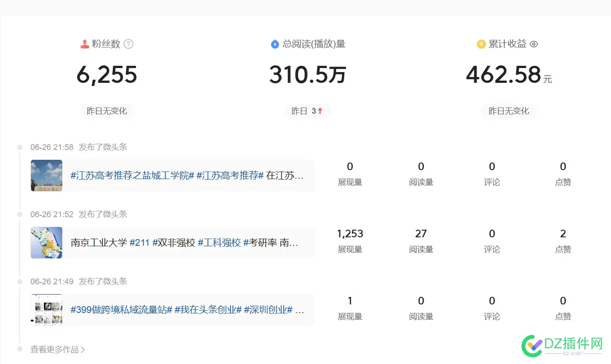The width and height of the screenshot is (611, 364).
Task: Click the #江苏高考推荐# hashtag link
Action: pyautogui.click(x=230, y=176)
